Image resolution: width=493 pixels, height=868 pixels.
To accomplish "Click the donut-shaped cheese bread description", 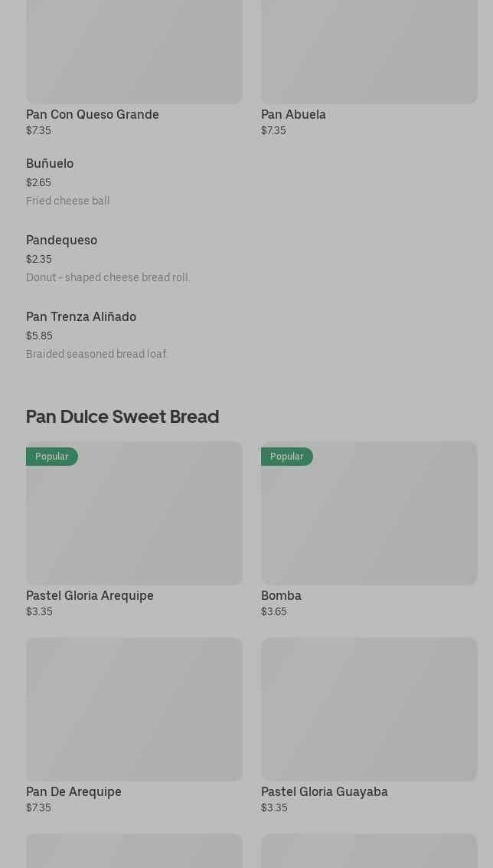I will coord(108,278).
